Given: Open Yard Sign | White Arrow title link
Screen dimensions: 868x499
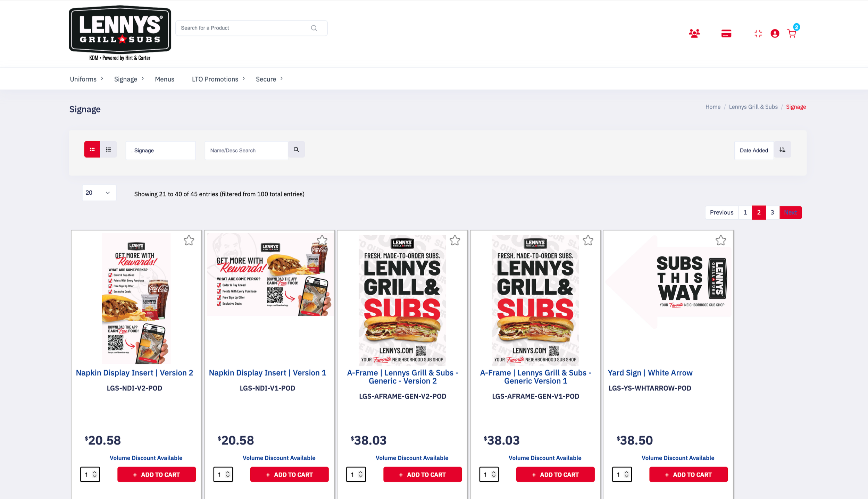Looking at the screenshot, I should [x=650, y=373].
